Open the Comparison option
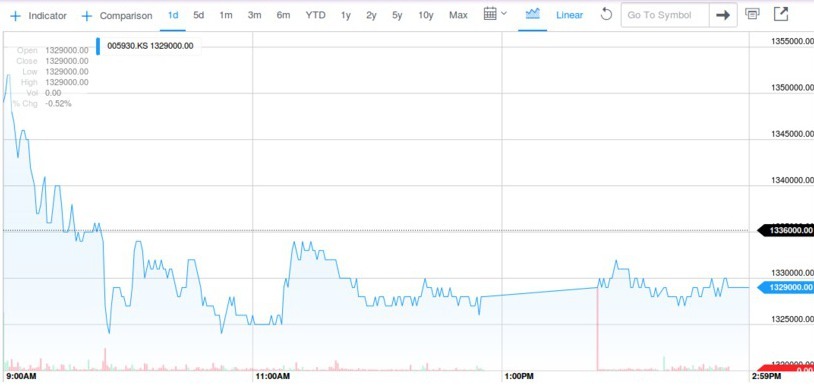 click(126, 16)
